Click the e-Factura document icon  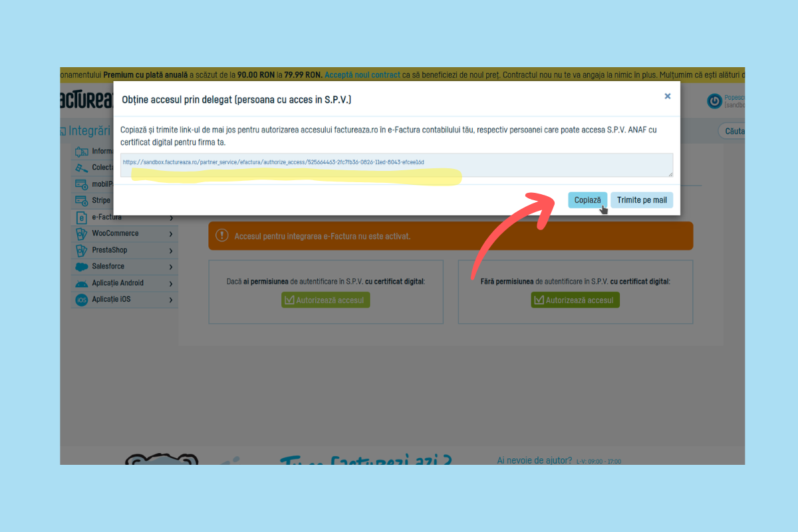(82, 217)
